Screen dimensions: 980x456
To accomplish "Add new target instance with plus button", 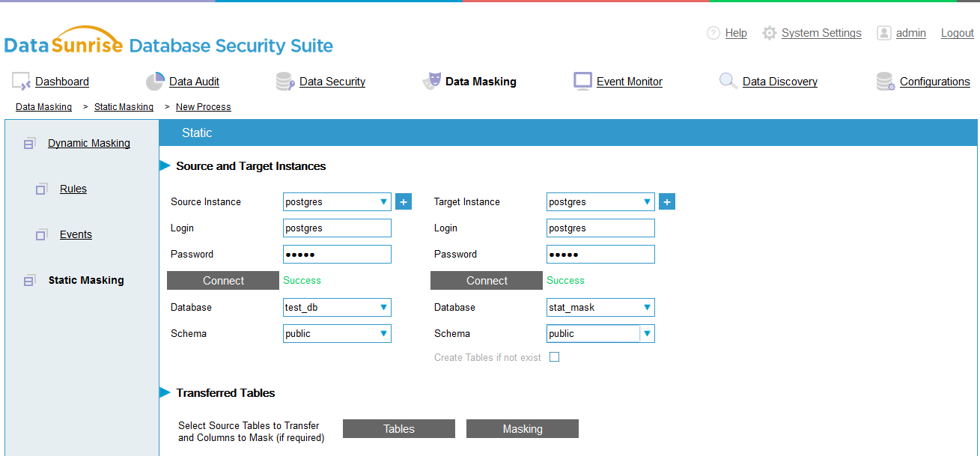I will pyautogui.click(x=667, y=201).
